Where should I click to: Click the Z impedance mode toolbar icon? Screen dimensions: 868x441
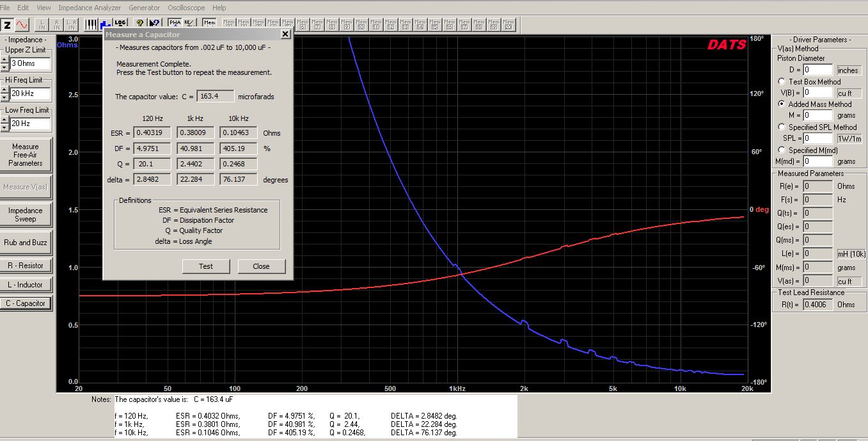[x=7, y=25]
